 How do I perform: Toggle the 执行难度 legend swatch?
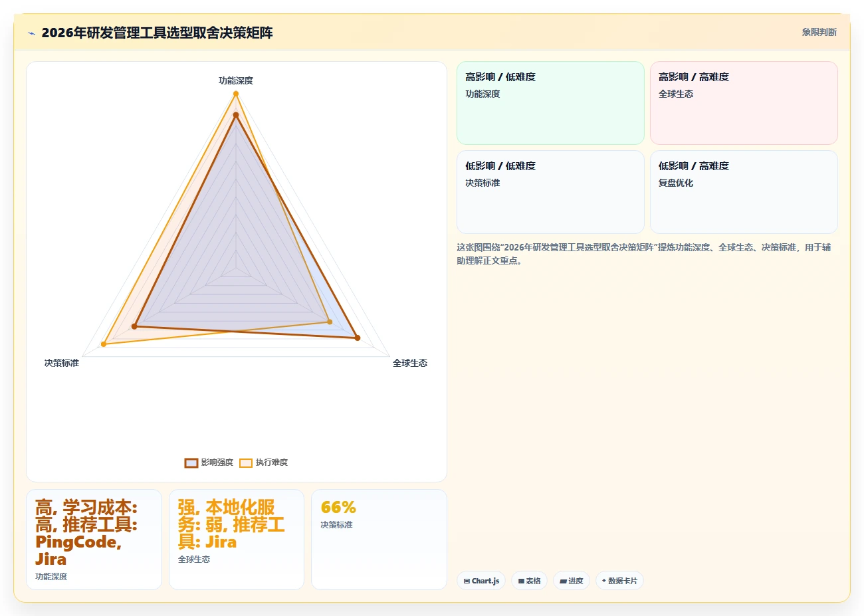click(x=246, y=462)
